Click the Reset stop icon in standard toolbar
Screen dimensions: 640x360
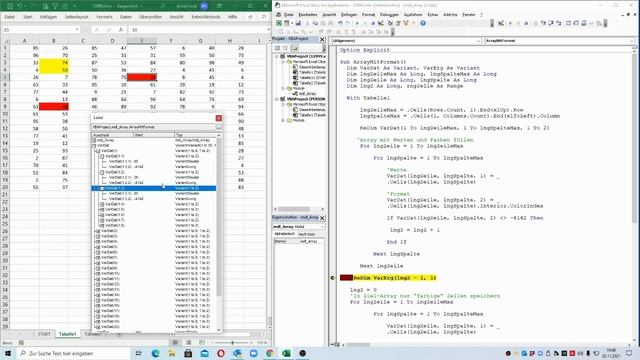[373, 23]
